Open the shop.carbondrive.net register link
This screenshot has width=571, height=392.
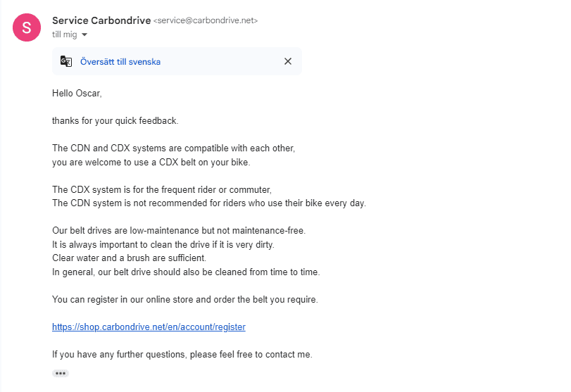coord(149,327)
